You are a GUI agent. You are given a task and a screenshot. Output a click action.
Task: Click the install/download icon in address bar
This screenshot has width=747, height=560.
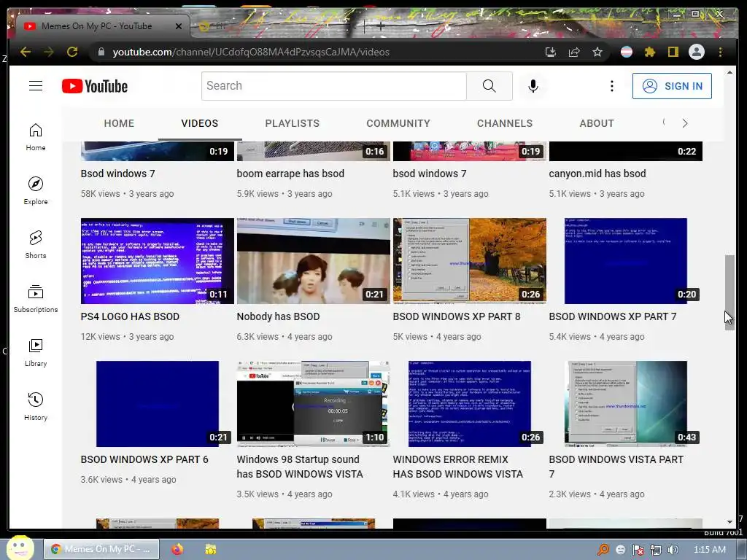tap(551, 52)
